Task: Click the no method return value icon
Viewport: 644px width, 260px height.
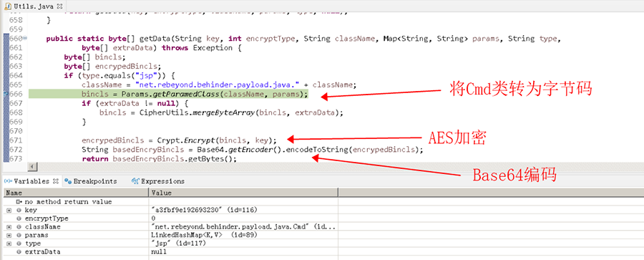Action: click(x=19, y=202)
